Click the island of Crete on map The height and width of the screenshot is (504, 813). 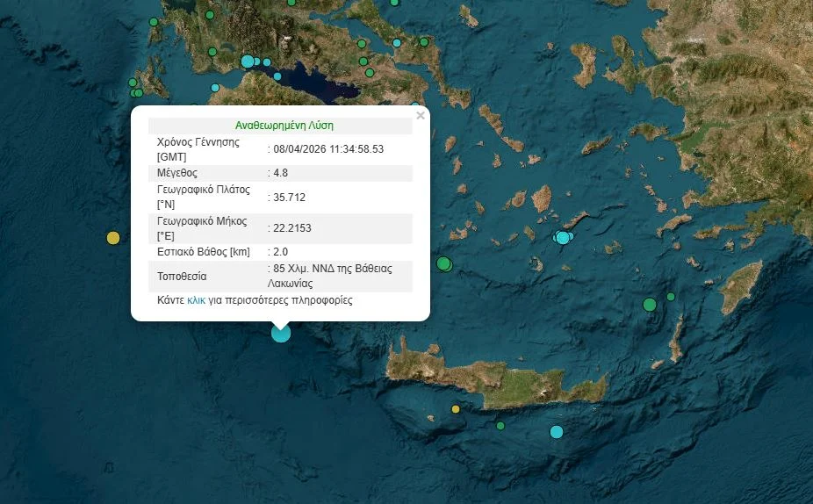click(x=492, y=378)
